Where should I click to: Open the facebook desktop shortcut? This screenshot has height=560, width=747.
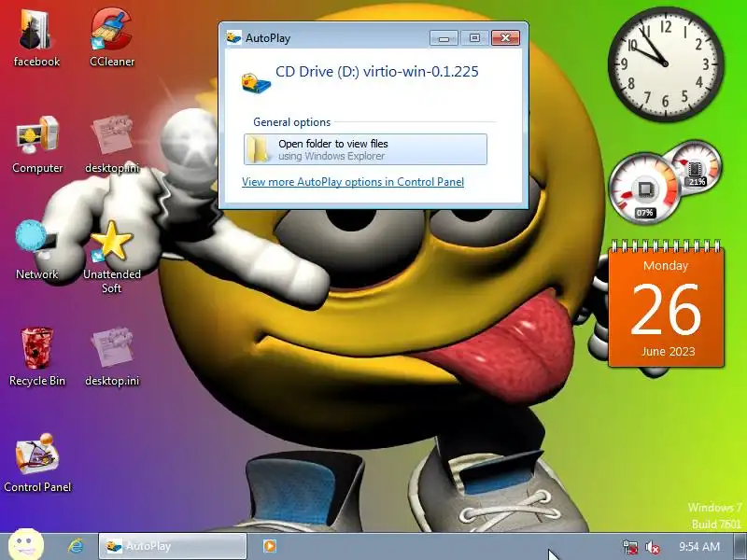36,39
